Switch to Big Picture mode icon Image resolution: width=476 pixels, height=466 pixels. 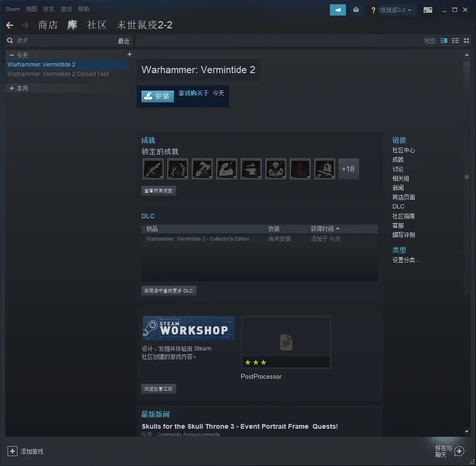point(428,10)
